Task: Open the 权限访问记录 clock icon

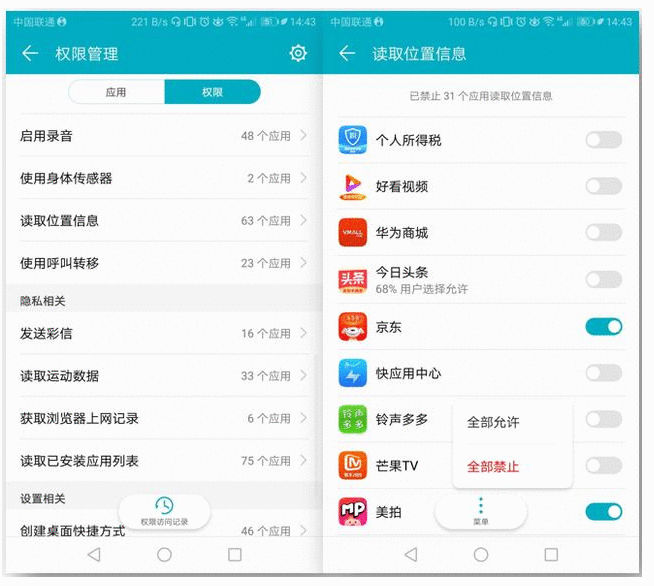Action: pyautogui.click(x=164, y=506)
